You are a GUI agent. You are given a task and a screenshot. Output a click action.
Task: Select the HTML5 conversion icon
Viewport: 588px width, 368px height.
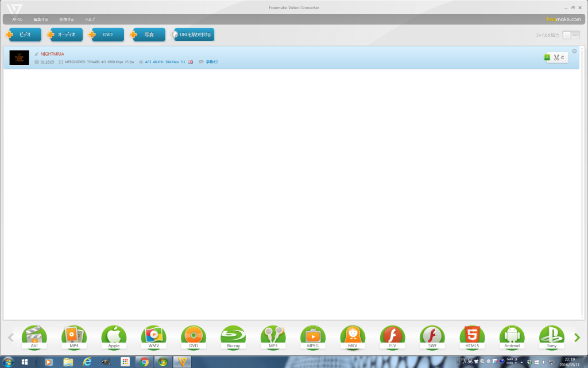[472, 336]
